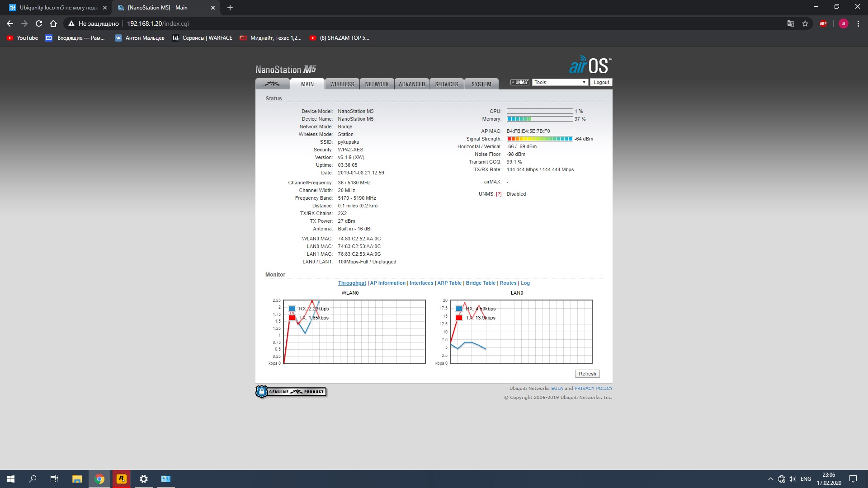This screenshot has width=868, height=488.
Task: Open the Routes monitor link
Action: click(x=508, y=283)
